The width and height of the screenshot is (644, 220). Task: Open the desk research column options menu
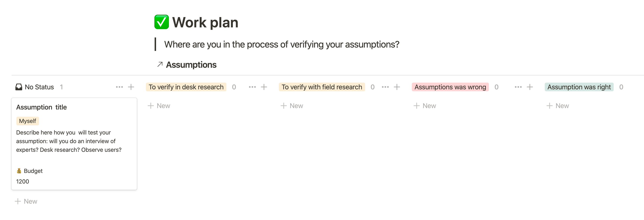(252, 87)
